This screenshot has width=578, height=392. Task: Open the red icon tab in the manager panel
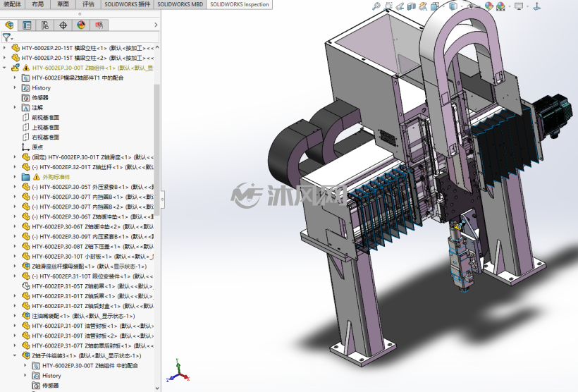[99, 25]
